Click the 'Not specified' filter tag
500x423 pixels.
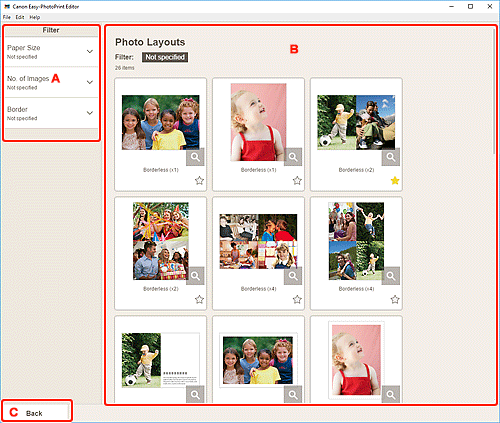165,57
